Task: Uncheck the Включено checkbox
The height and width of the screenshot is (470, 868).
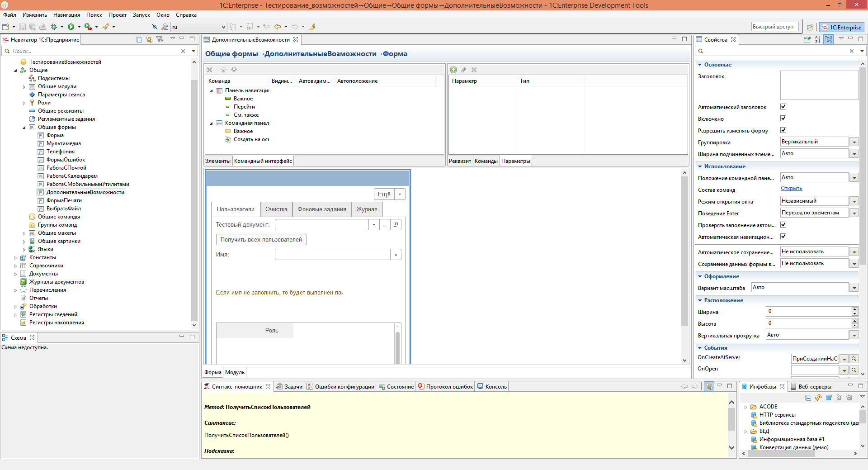Action: coord(783,119)
